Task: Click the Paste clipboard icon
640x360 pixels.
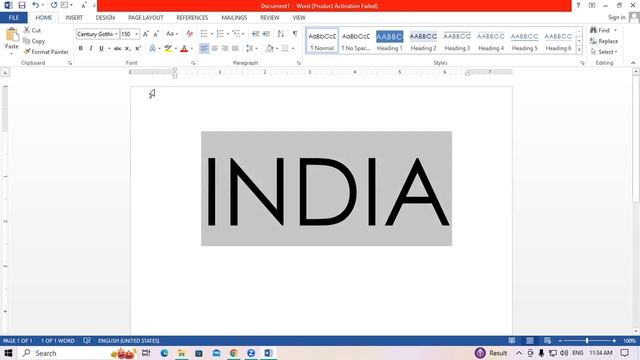Action: click(x=12, y=35)
